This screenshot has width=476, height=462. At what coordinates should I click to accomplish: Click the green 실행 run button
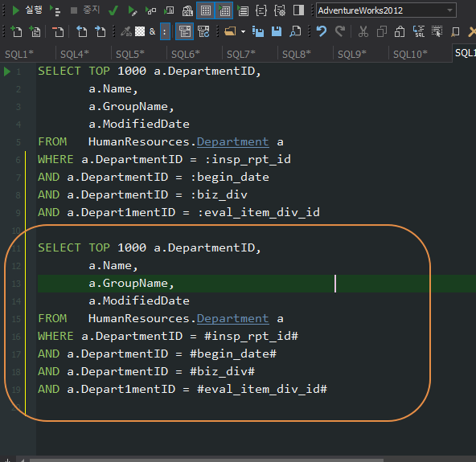[27, 10]
